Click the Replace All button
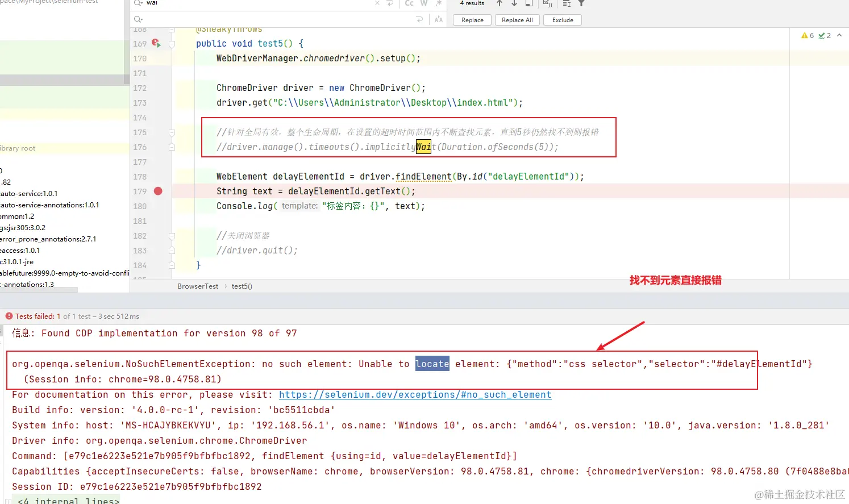 (517, 20)
